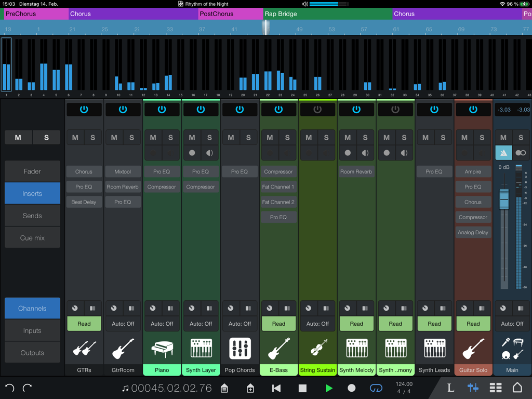Open the Auto: Off selector on the Main channel
Screen dimensions: 532x399
(x=512, y=324)
